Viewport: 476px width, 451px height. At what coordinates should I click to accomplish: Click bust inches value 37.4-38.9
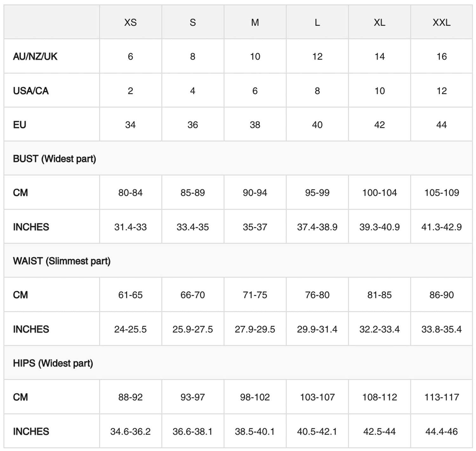pos(317,227)
